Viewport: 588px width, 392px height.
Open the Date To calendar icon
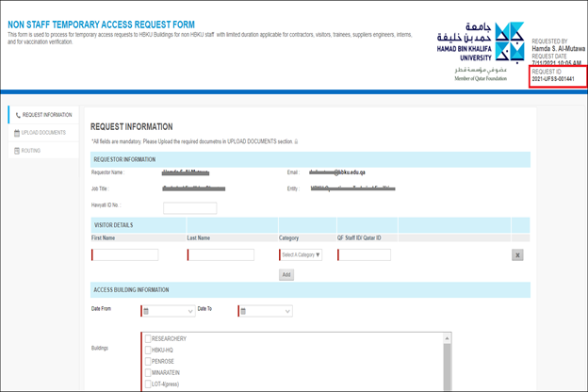243,311
